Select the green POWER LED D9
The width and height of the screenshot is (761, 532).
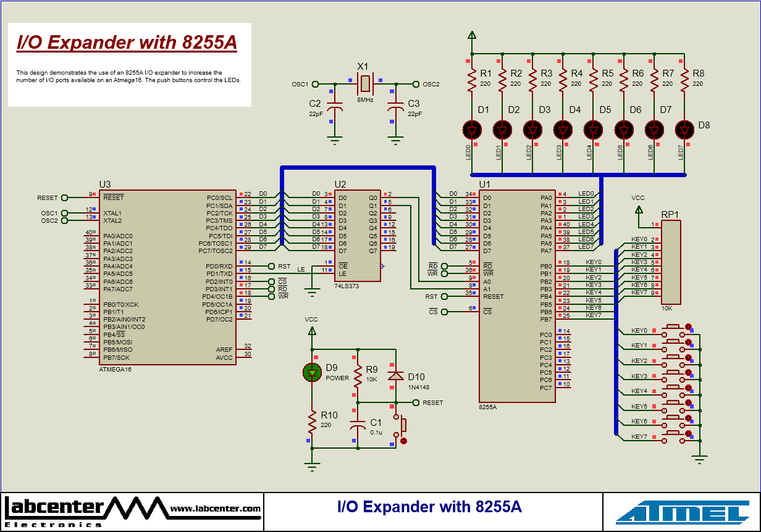(313, 372)
